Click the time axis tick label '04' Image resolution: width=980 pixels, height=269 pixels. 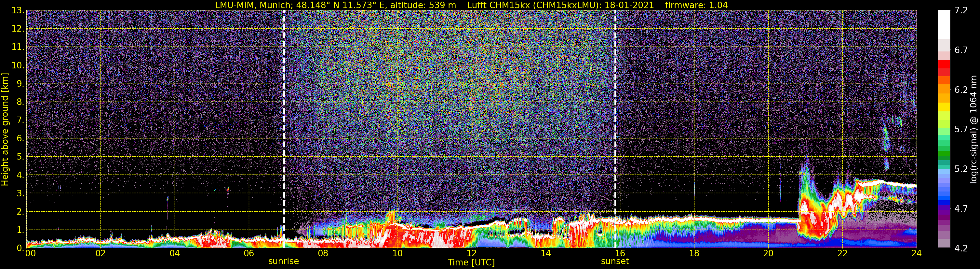pos(175,254)
